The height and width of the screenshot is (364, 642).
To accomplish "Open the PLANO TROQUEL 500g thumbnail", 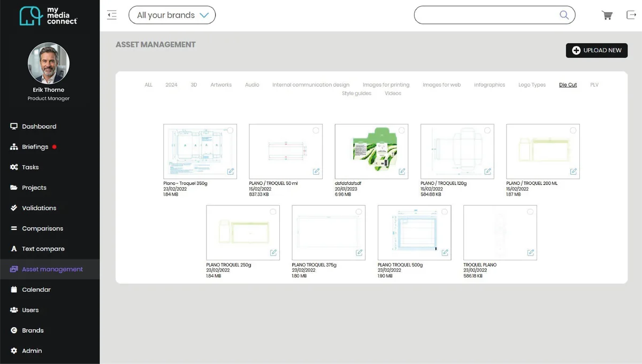I will click(414, 233).
